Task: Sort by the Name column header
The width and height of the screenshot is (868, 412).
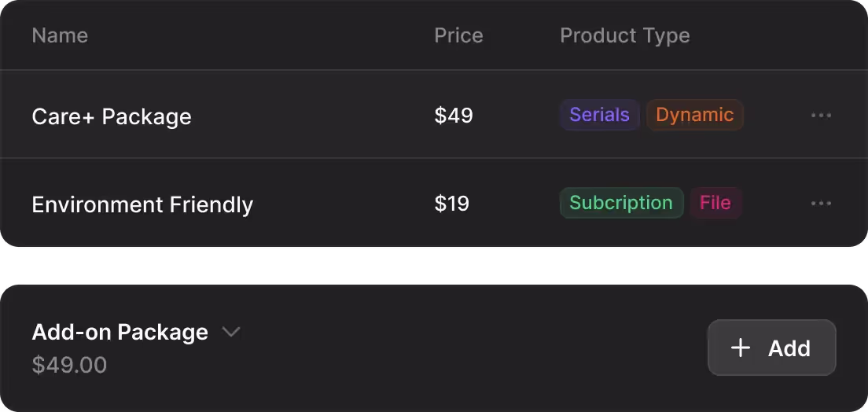Action: click(x=60, y=35)
